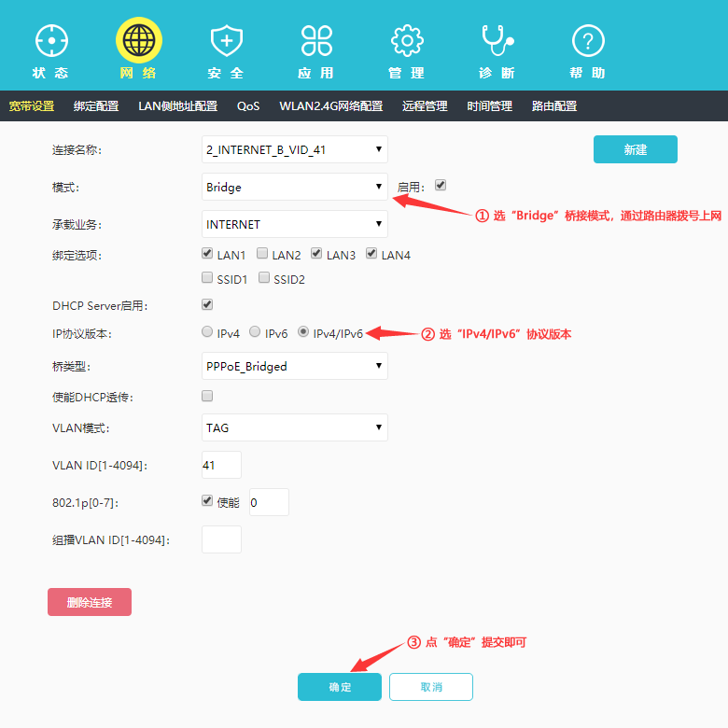Open the 路由配置 tab
This screenshot has width=728, height=728.
pyautogui.click(x=554, y=106)
